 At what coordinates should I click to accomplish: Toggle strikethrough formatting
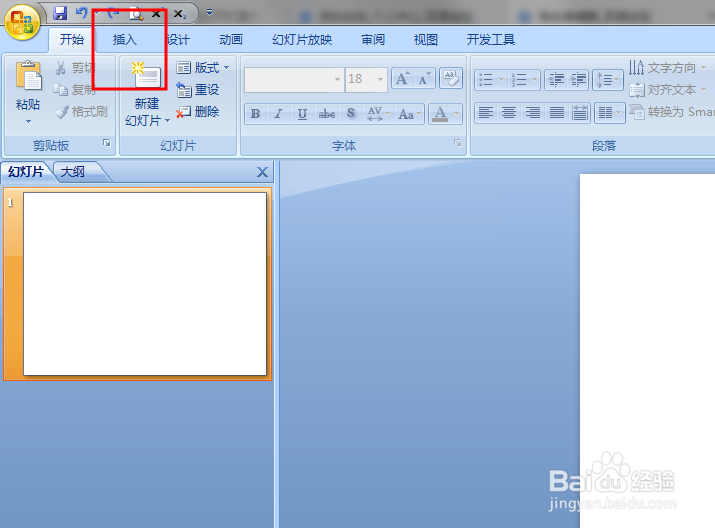click(326, 114)
